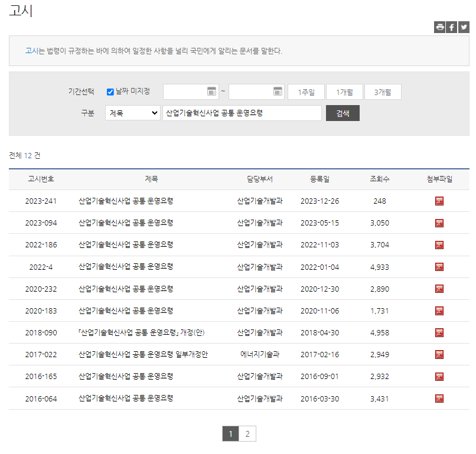
Task: Open start date calendar picker icon
Action: tap(211, 91)
